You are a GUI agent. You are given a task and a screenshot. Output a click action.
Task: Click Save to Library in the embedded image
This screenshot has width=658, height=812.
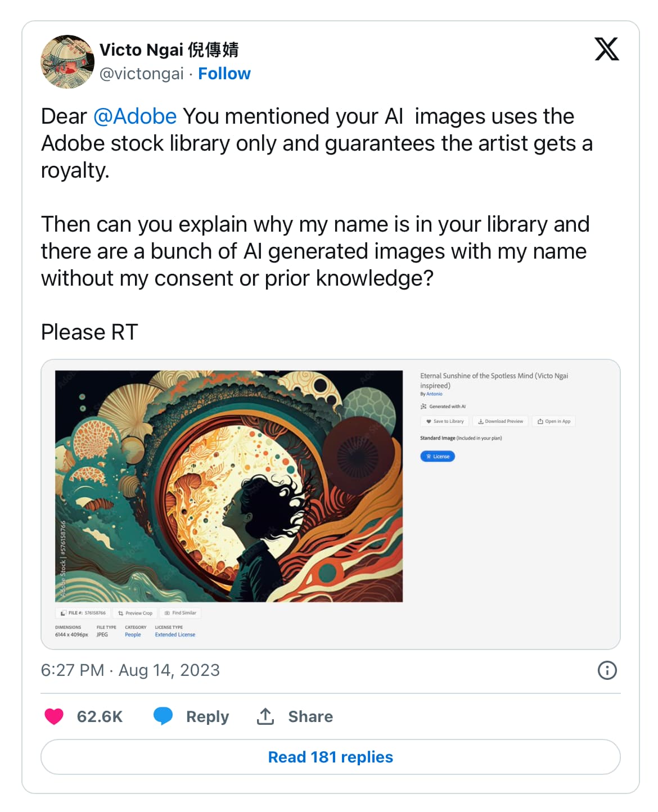[x=445, y=421]
